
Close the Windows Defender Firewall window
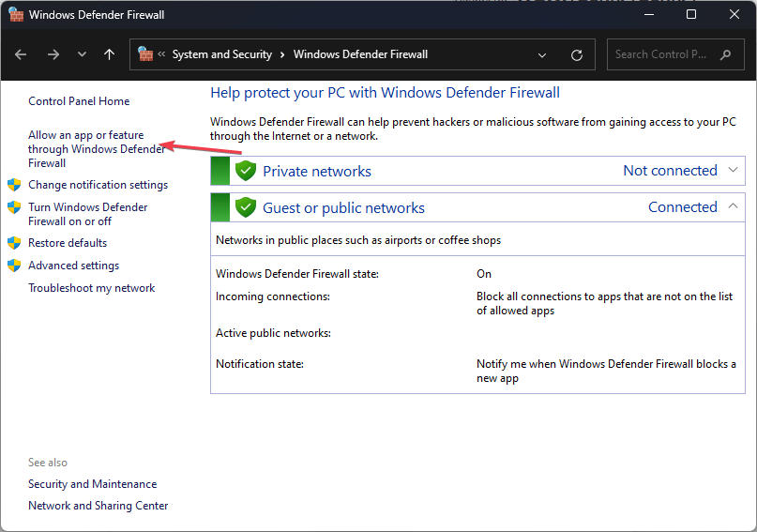734,14
